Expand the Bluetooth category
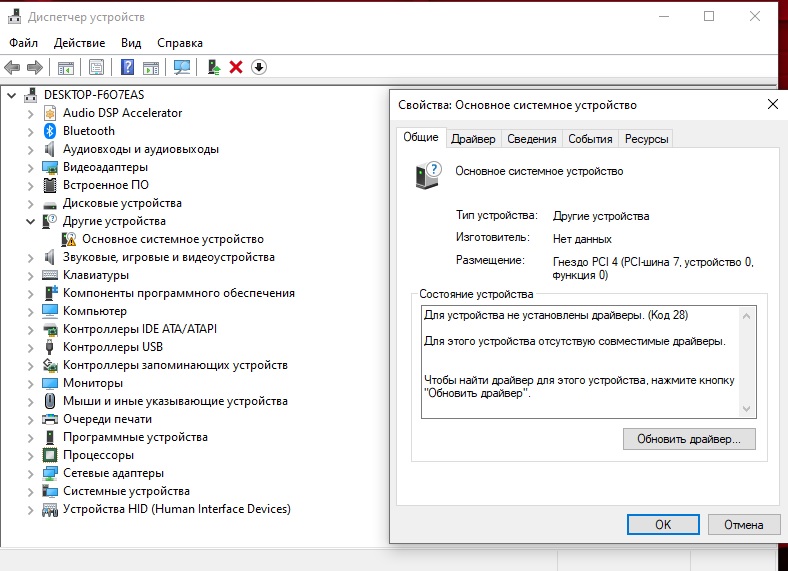 point(30,131)
